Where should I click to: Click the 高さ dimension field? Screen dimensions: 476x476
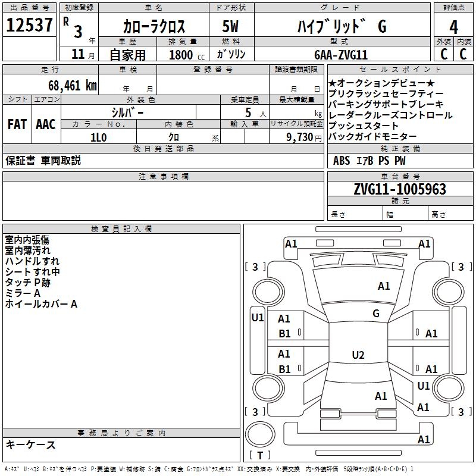click(450, 214)
